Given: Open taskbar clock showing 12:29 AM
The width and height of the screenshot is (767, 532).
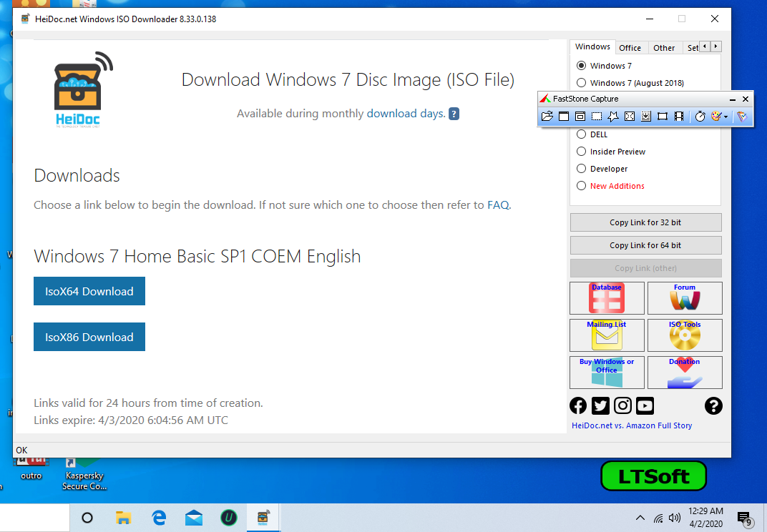Looking at the screenshot, I should 706,517.
